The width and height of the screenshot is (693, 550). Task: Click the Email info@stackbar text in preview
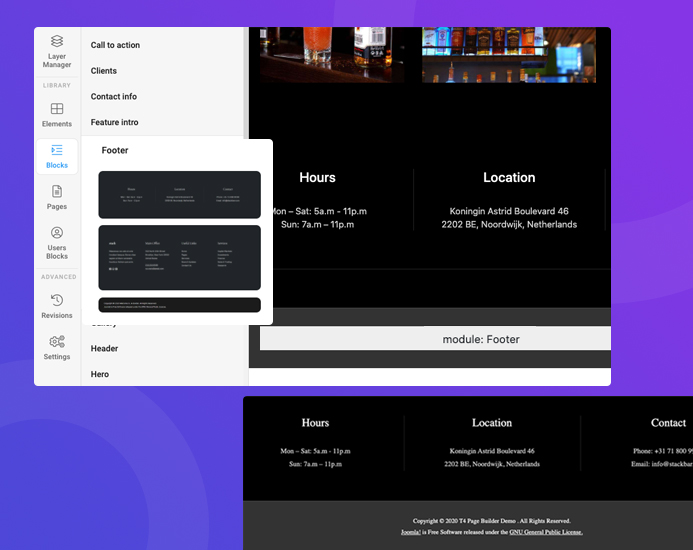662,464
